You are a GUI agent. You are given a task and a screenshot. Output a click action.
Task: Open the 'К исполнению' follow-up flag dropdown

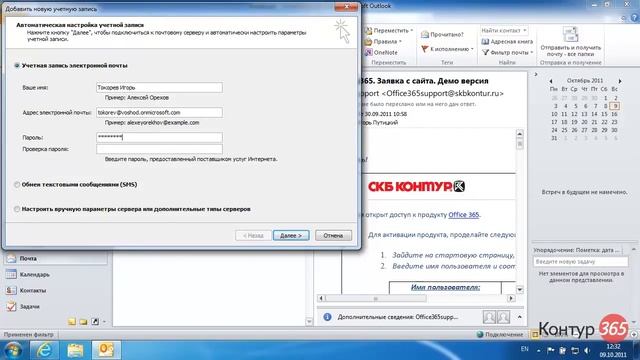(447, 49)
